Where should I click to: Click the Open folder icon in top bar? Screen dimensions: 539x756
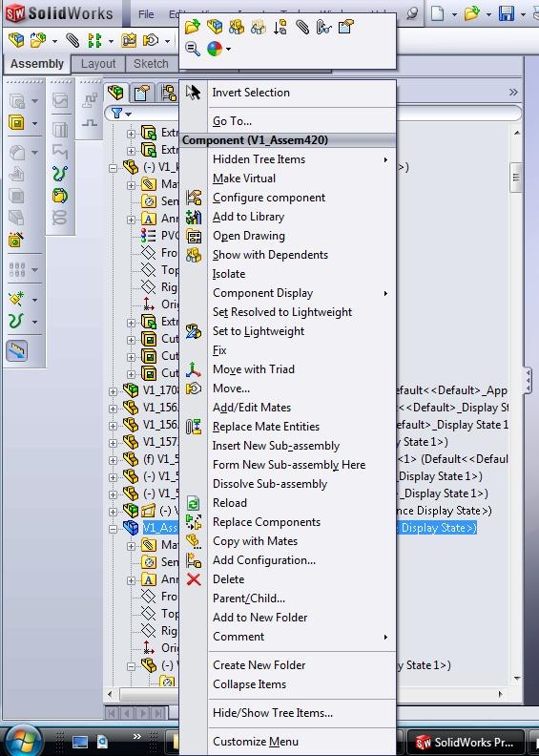point(472,13)
